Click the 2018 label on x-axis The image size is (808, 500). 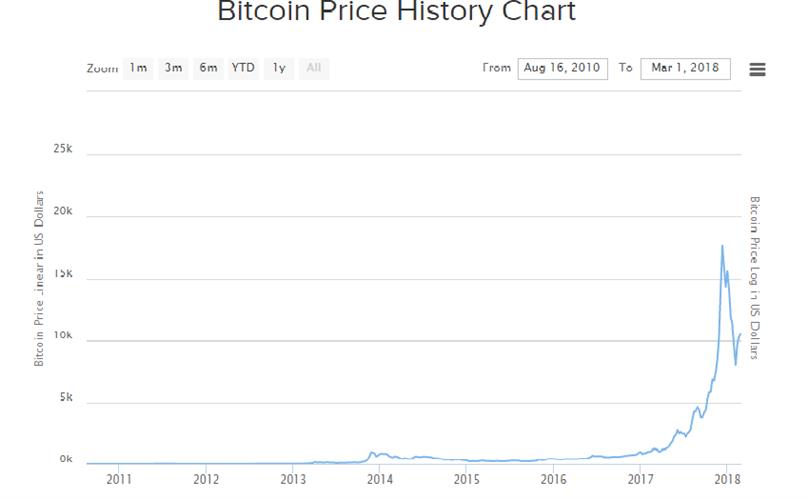727,481
